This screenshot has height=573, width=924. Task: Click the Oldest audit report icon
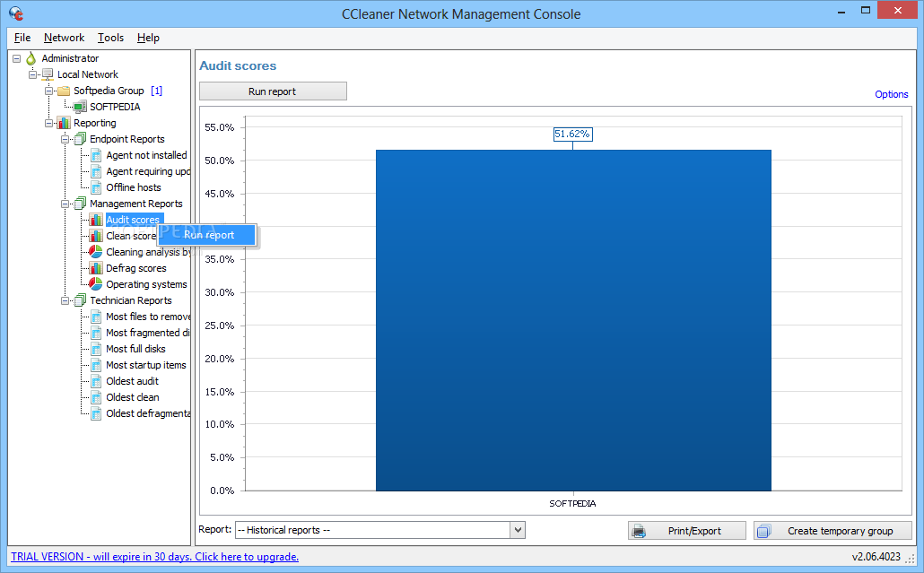coord(96,381)
